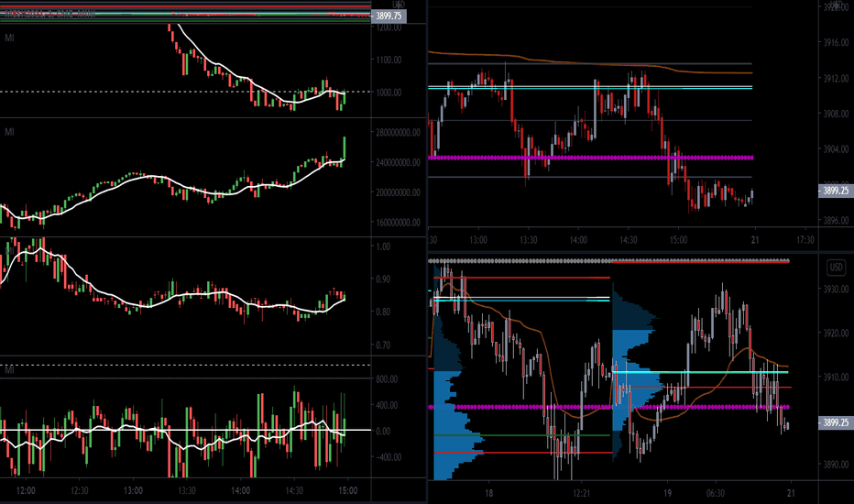854x504 pixels.
Task: Select the MI indicator label above the 1000.00 pane
Action: click(x=9, y=38)
